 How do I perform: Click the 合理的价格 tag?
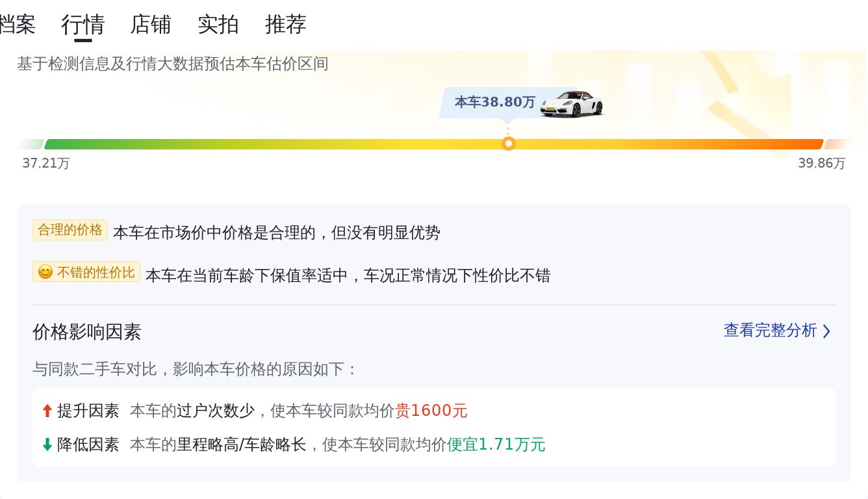(70, 230)
